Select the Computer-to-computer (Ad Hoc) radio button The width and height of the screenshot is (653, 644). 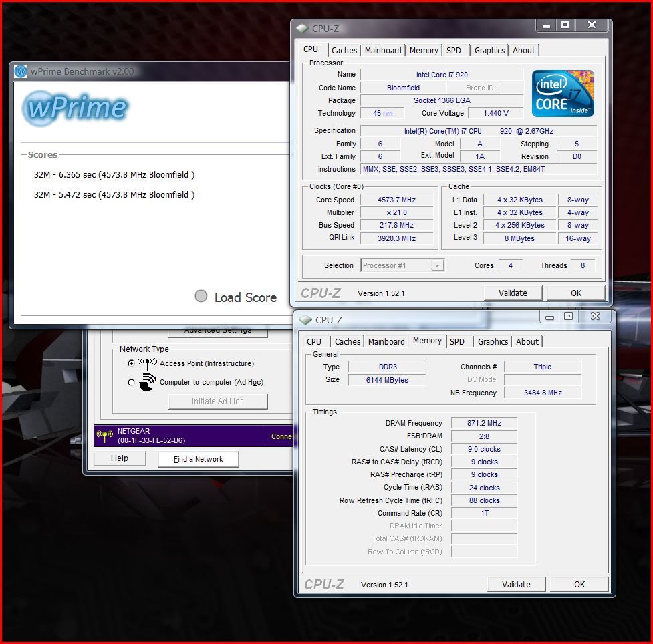(130, 381)
